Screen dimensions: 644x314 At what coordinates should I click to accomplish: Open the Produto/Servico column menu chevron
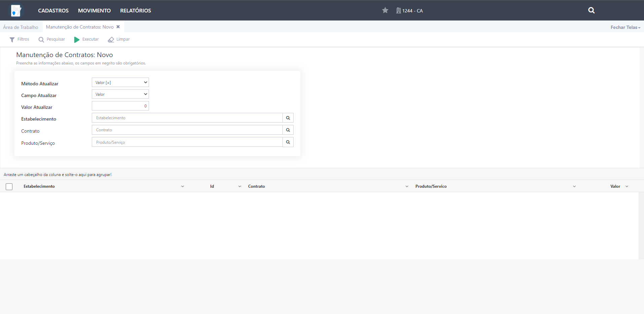click(574, 186)
